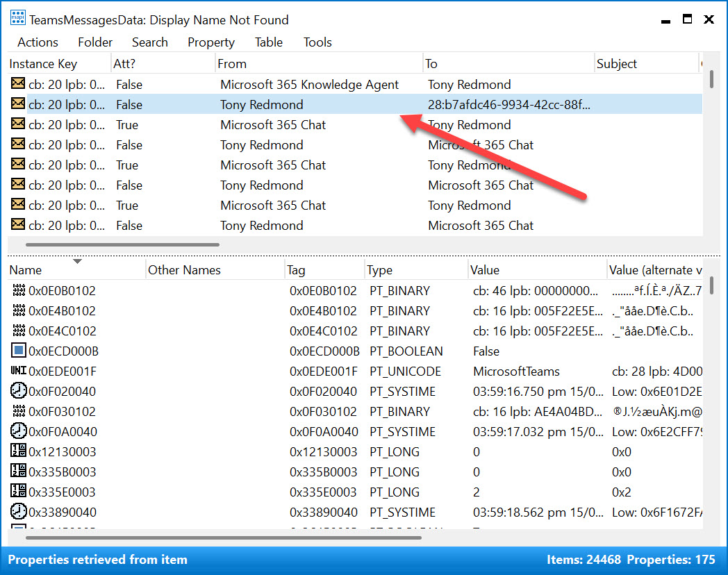Click the clock icon beside 0x0F020040
The image size is (728, 575).
[x=19, y=392]
